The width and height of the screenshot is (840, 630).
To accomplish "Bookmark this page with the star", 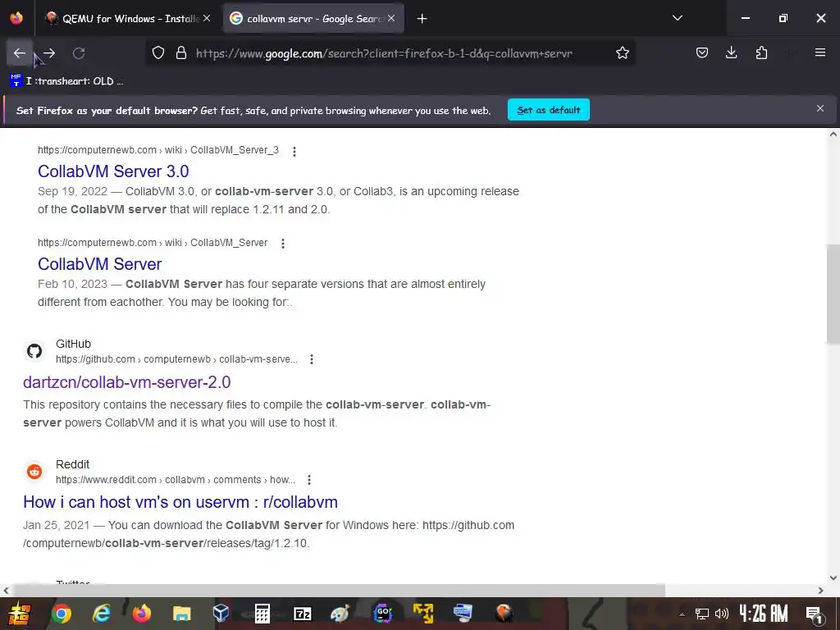I will tap(622, 53).
